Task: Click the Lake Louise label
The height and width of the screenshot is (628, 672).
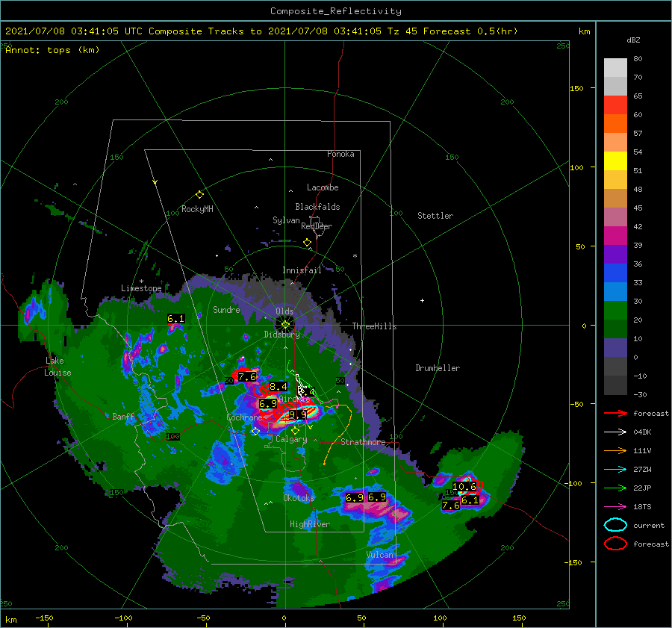Action: click(x=57, y=367)
